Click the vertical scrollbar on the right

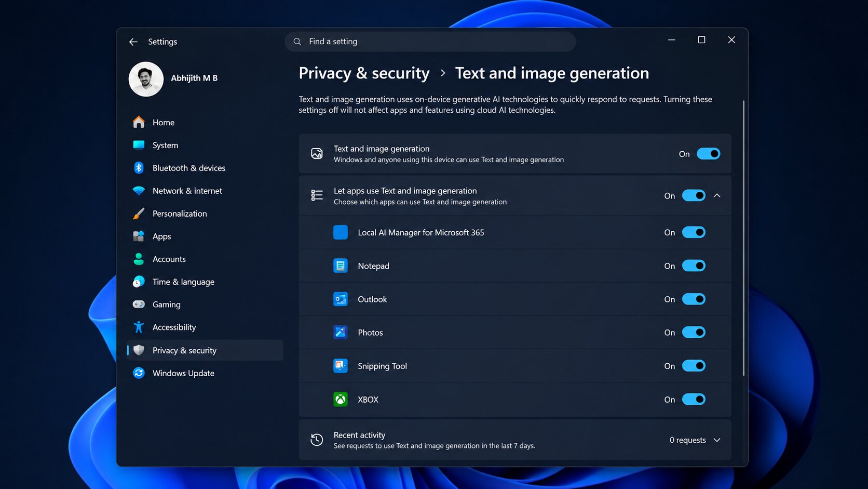[743, 238]
